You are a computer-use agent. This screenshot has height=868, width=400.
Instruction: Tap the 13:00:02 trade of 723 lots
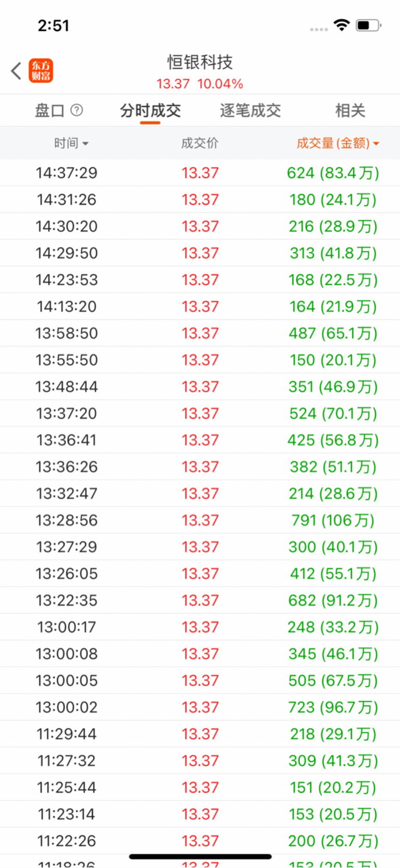point(200,707)
